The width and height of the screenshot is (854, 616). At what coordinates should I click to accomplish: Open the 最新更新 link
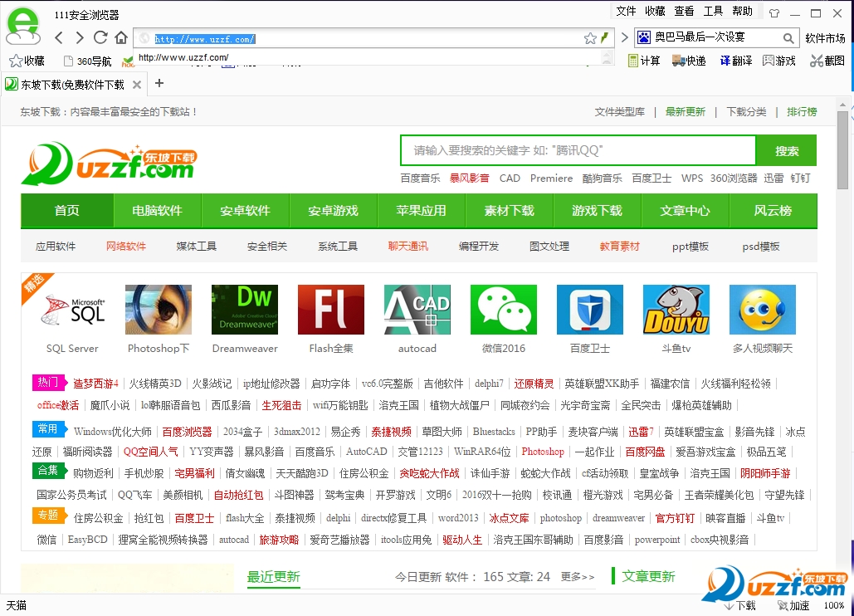coord(686,111)
